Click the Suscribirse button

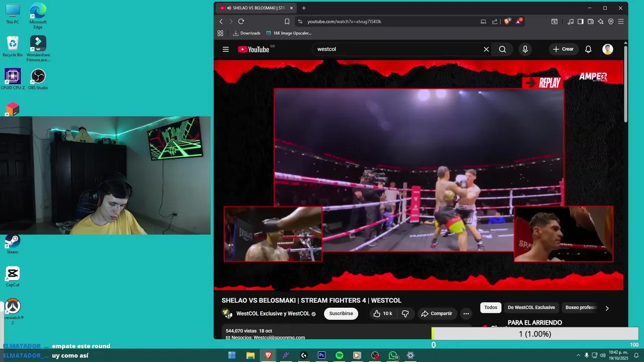(341, 313)
